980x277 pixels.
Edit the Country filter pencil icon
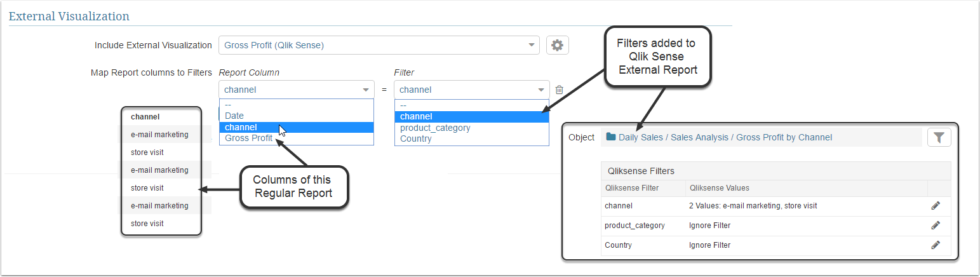935,245
